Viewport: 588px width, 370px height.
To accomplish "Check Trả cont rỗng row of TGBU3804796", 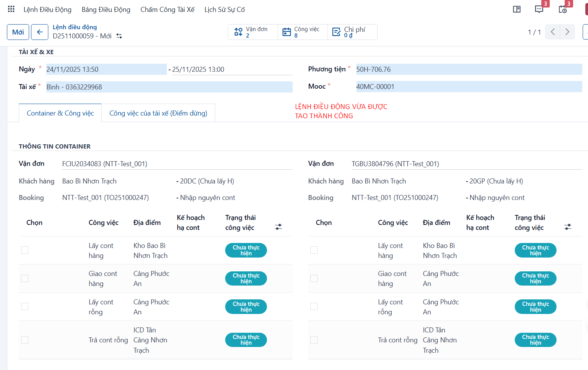I will coord(314,340).
